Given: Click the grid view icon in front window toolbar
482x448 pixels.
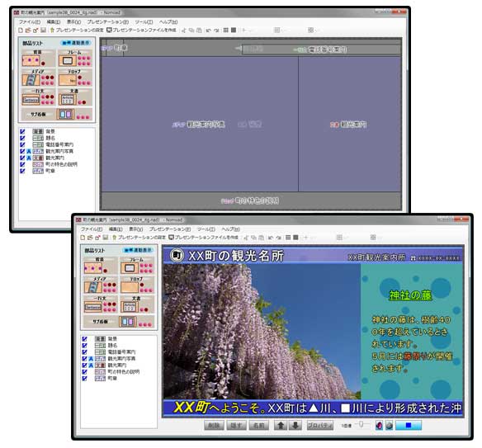Looking at the screenshot, I should [x=288, y=238].
